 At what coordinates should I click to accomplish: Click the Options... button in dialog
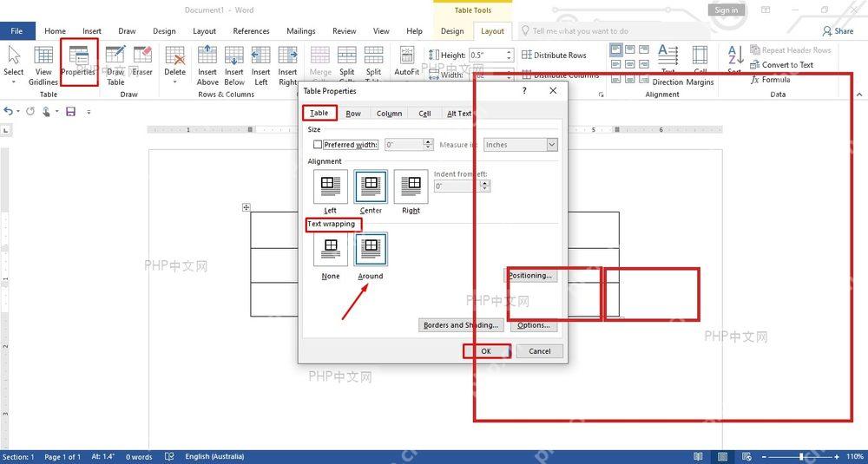click(534, 325)
